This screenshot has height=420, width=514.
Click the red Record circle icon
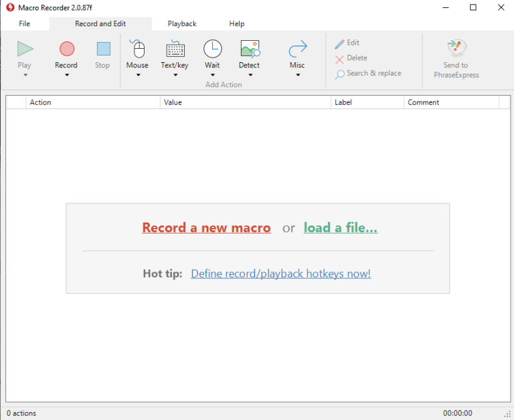[x=66, y=49]
